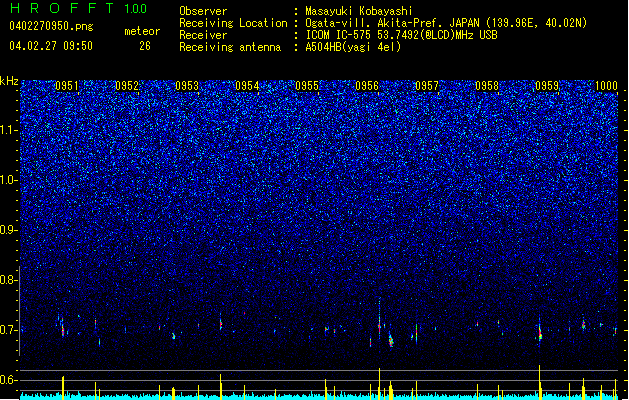The image size is (629, 400).
Task: Click the 1.0 kHz axis label
Action: (x=9, y=181)
